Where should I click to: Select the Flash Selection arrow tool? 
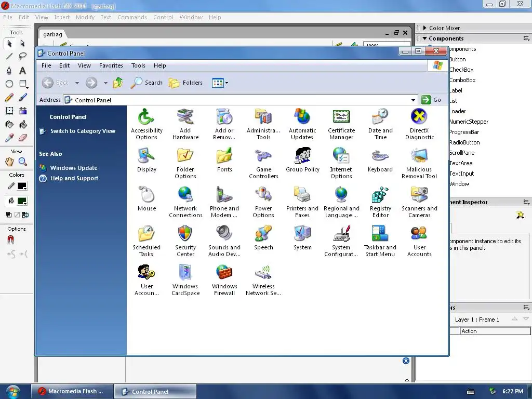pyautogui.click(x=9, y=44)
